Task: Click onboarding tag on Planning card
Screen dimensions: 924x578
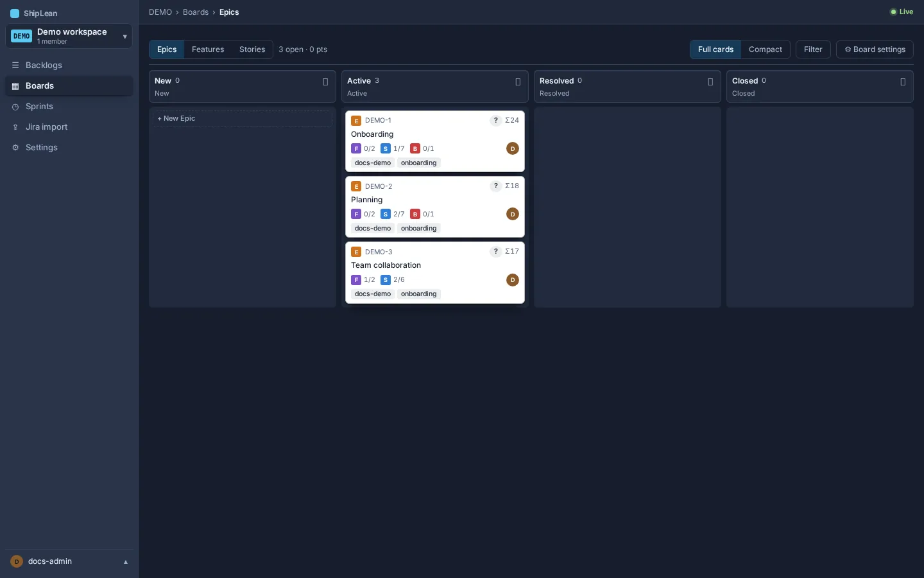Action: click(x=419, y=229)
